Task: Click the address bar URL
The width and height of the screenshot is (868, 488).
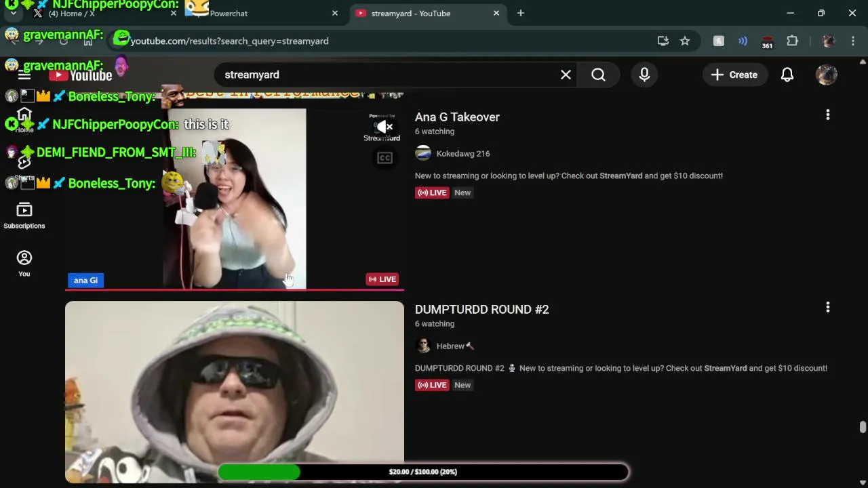Action: pyautogui.click(x=229, y=41)
